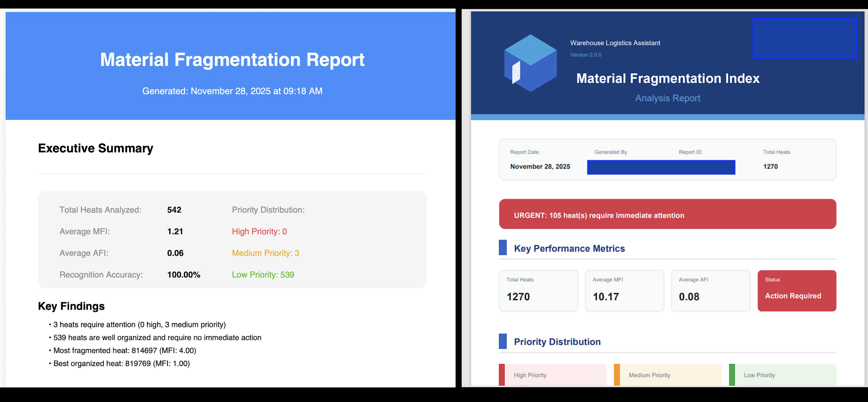The image size is (868, 402).
Task: Click the Total Heats Analyzed value 542
Action: coord(174,210)
